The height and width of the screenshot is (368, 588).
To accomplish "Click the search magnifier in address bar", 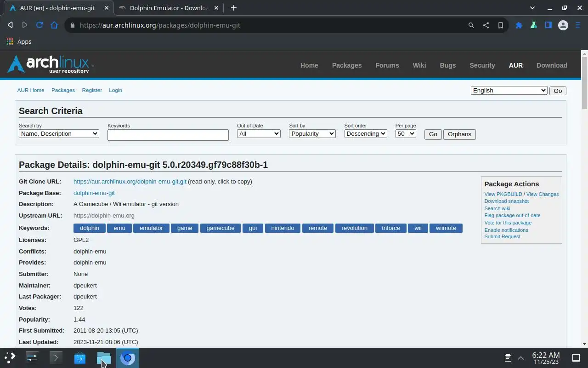I will click(471, 25).
